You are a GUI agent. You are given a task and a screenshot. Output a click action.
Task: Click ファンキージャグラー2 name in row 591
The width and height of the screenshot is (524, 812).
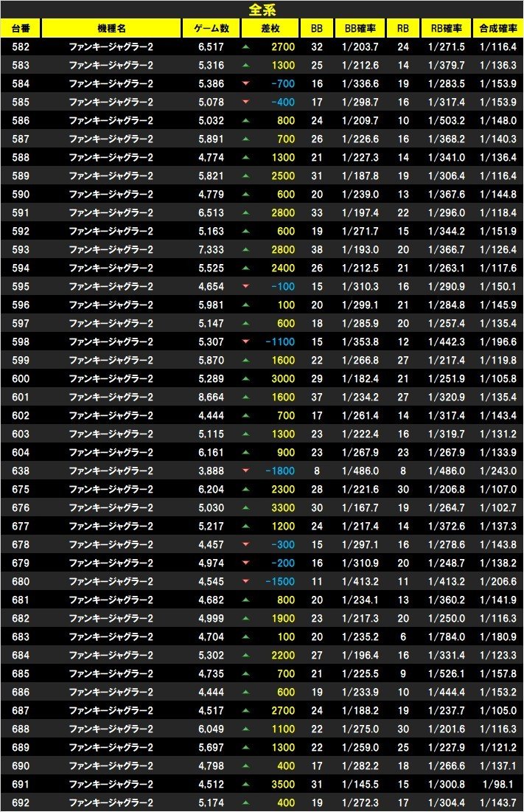[111, 213]
